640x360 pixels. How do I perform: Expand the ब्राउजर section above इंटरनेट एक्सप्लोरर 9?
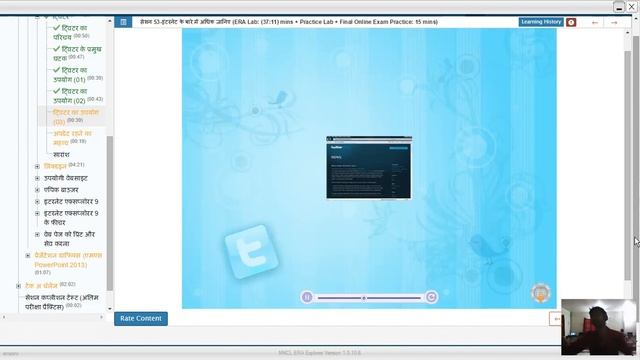37,190
